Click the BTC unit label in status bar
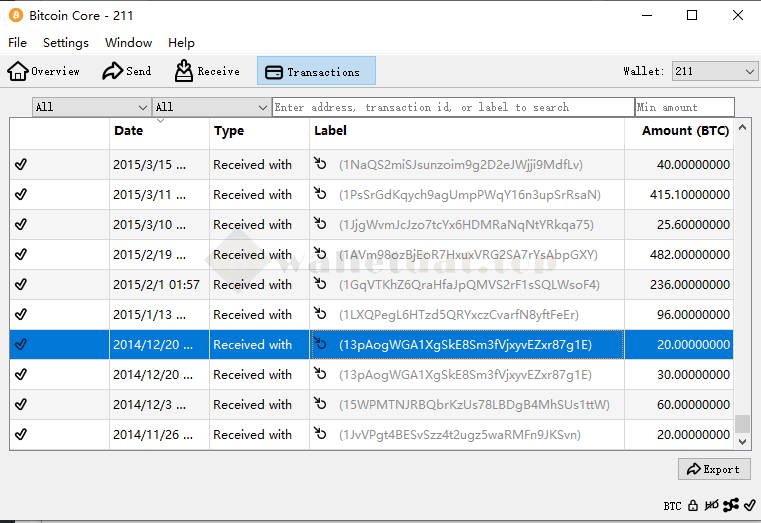Viewport: 761px width, 523px height. click(672, 506)
